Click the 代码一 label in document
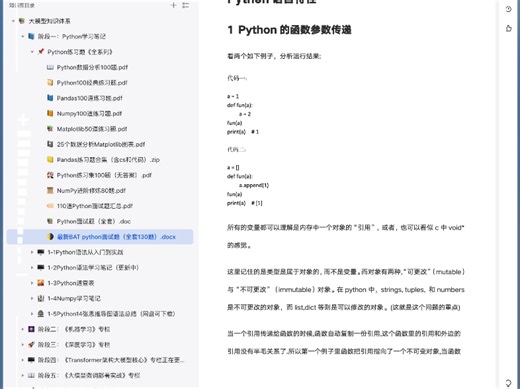This screenshot has width=520, height=389. (x=237, y=78)
